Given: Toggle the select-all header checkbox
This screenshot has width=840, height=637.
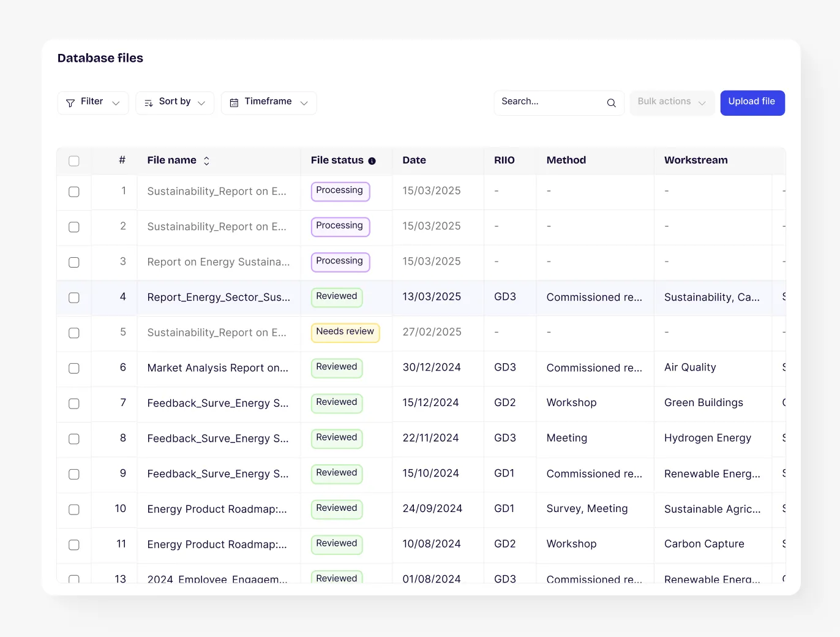Looking at the screenshot, I should coord(74,161).
